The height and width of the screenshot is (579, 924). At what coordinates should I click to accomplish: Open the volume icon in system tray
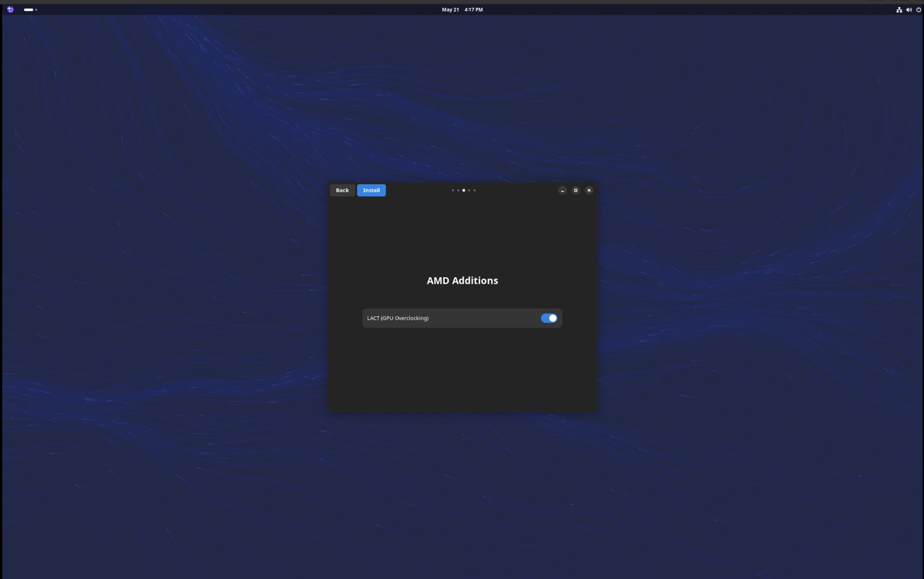(x=909, y=10)
